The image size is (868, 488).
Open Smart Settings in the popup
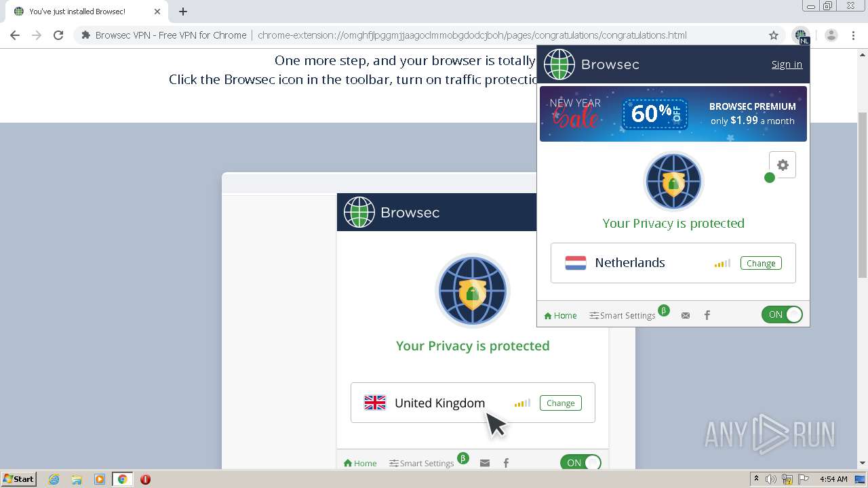click(x=623, y=315)
